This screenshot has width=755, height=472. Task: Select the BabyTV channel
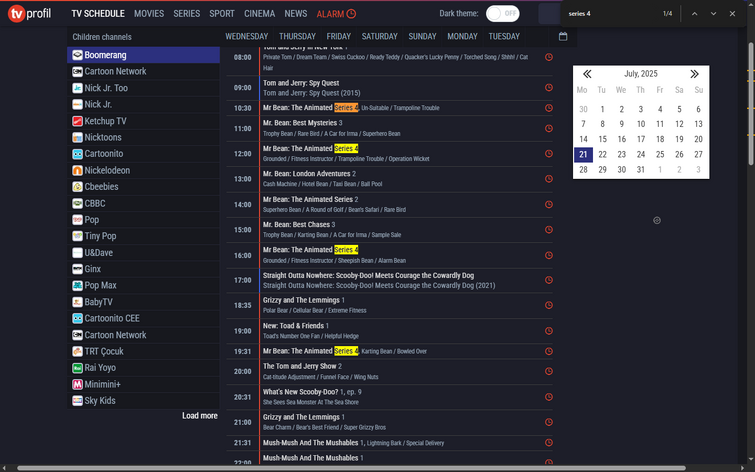(143, 302)
